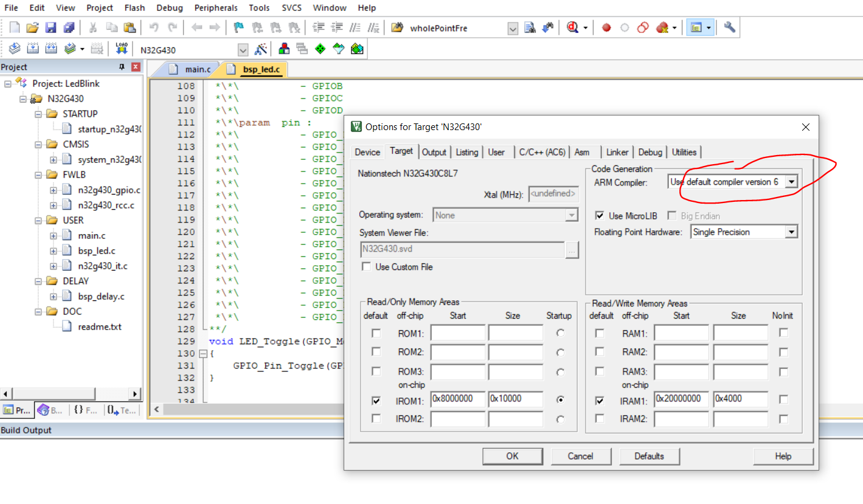Collapse the FWLB folder in project tree
The image size is (863, 504).
click(x=38, y=174)
